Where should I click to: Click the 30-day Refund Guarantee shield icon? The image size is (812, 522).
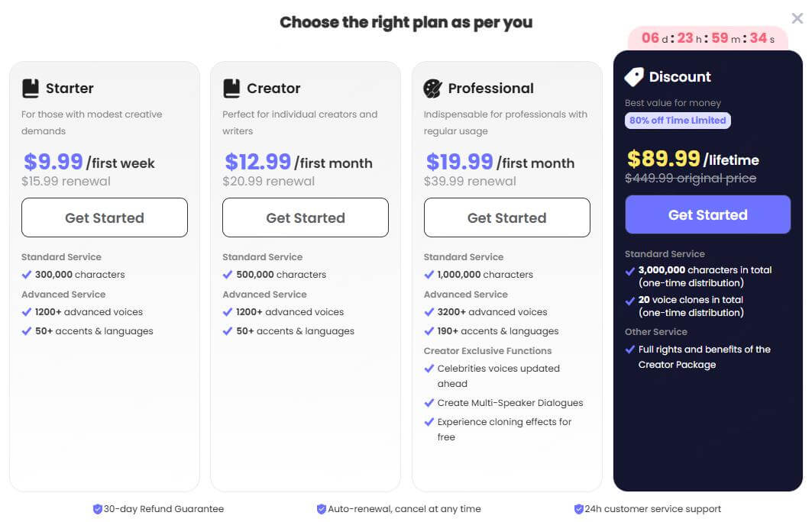click(x=99, y=508)
